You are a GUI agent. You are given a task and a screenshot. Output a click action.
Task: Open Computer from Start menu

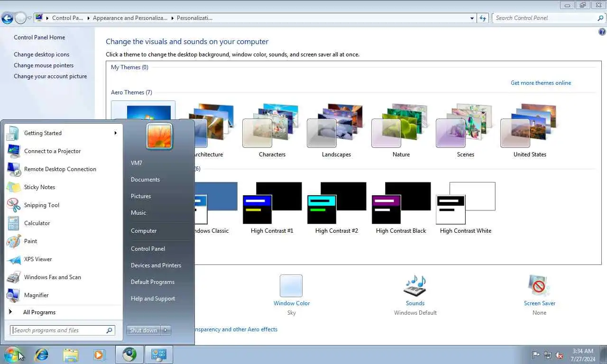[x=144, y=231]
